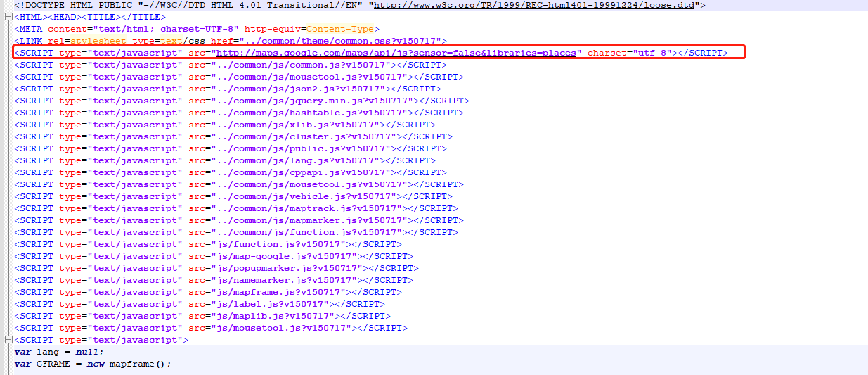Select the namemarker.js script line
The image size is (868, 375).
(214, 281)
